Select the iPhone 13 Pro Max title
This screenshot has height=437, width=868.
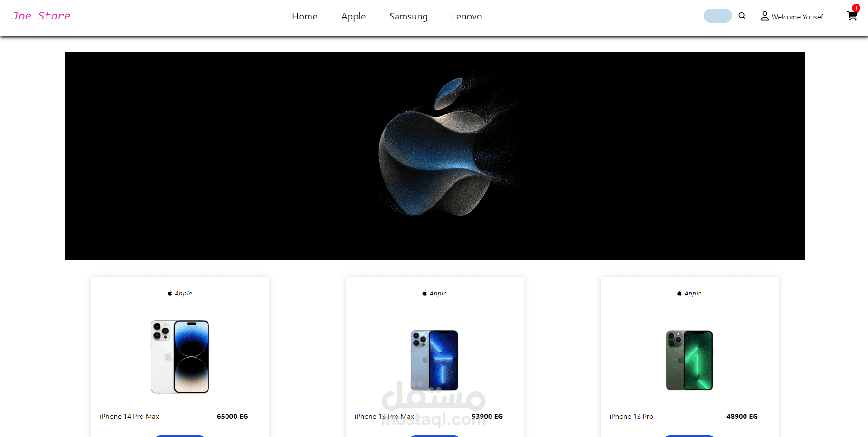coord(384,417)
